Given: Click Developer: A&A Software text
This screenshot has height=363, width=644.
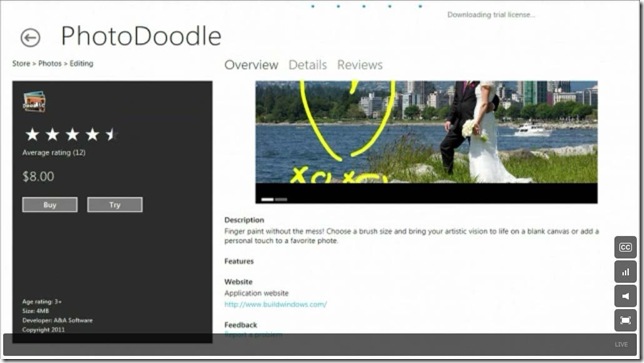Looking at the screenshot, I should 58,320.
